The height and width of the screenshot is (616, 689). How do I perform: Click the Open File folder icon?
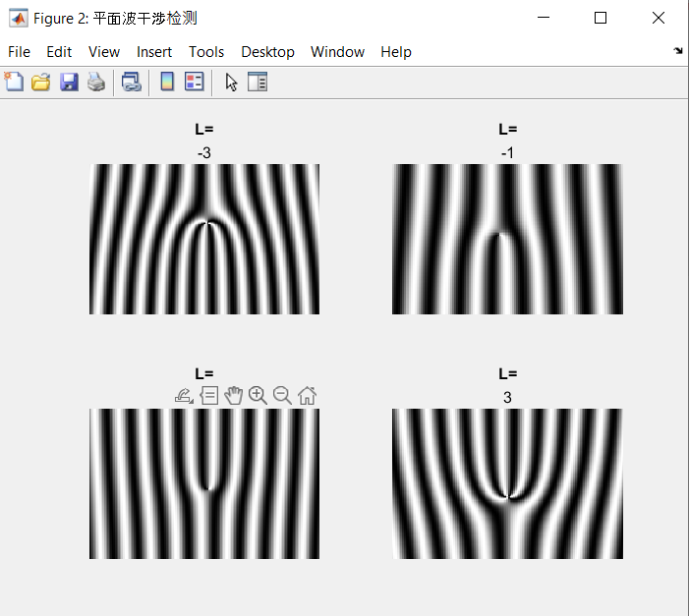pyautogui.click(x=41, y=83)
